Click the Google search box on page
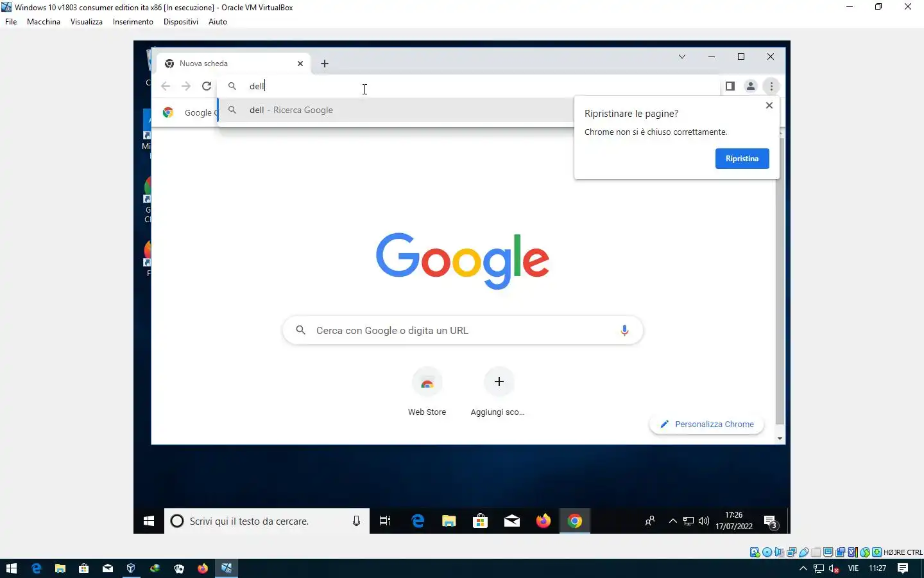This screenshot has height=578, width=924. [463, 330]
